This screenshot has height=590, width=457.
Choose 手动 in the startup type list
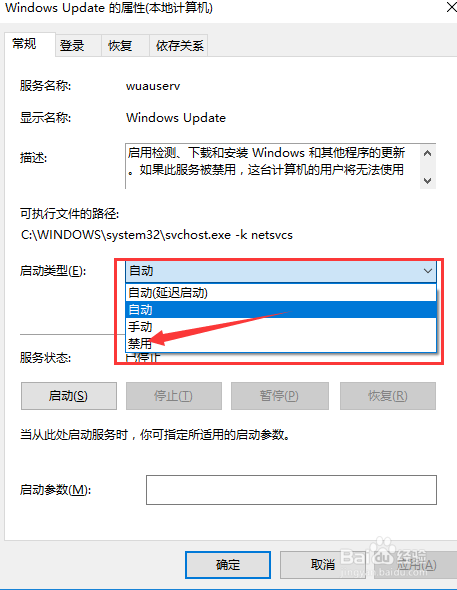[281, 327]
